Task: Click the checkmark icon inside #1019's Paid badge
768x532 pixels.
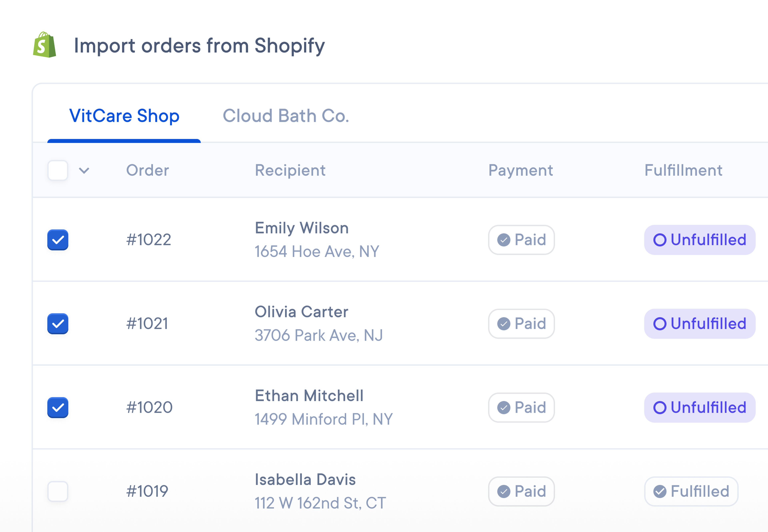Action: tap(504, 491)
